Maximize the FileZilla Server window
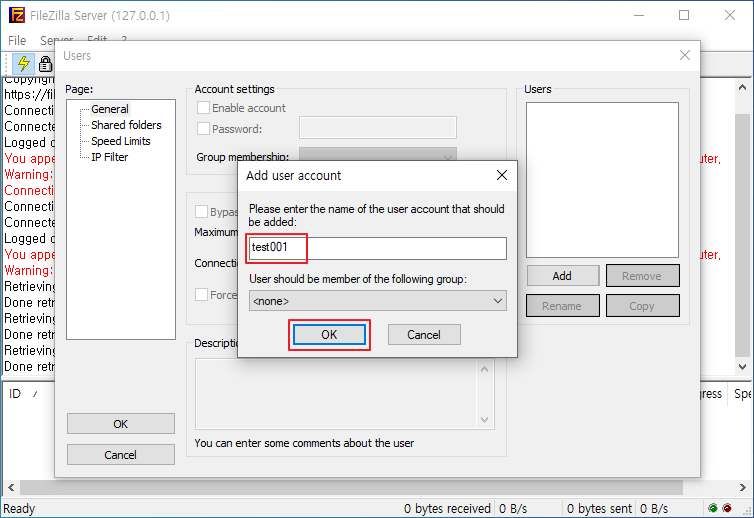 pos(684,15)
